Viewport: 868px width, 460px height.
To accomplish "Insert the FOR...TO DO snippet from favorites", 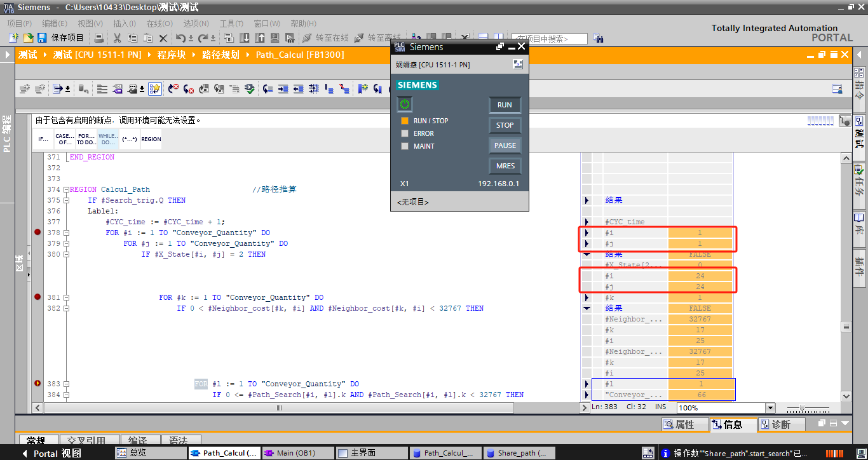I will 86,139.
